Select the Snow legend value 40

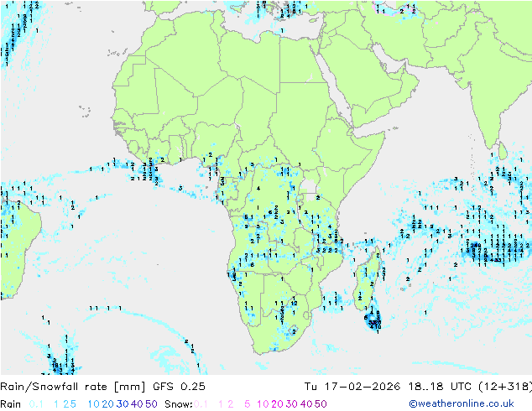point(306,404)
